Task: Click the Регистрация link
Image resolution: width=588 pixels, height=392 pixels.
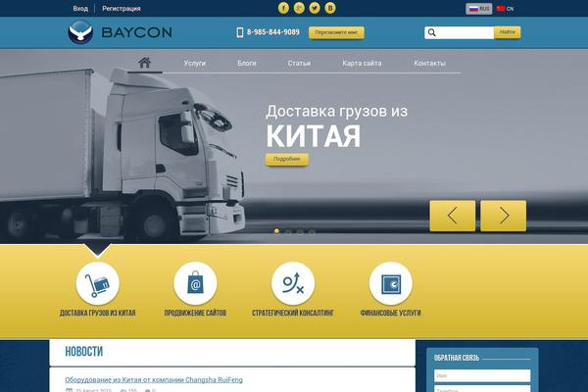Action: click(x=122, y=8)
